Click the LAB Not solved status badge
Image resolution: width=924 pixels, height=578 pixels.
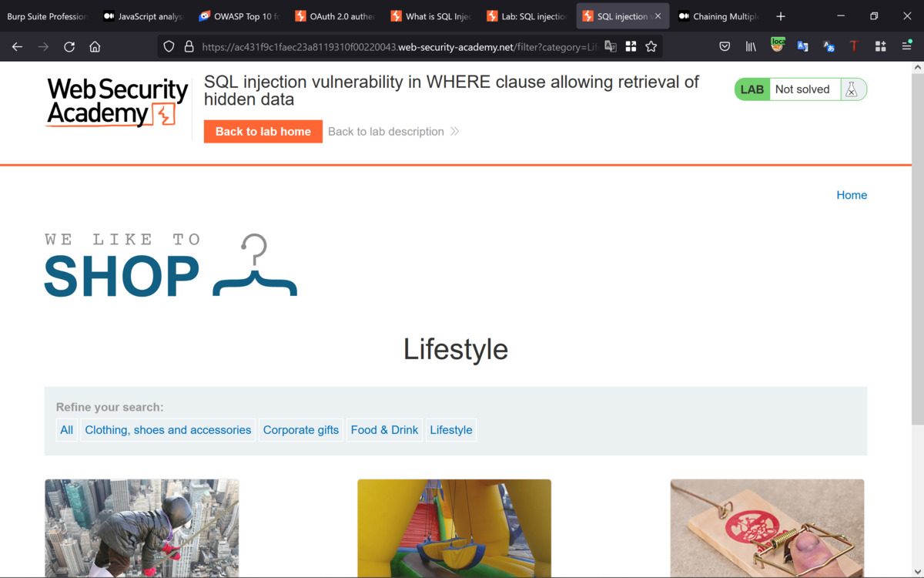(800, 89)
